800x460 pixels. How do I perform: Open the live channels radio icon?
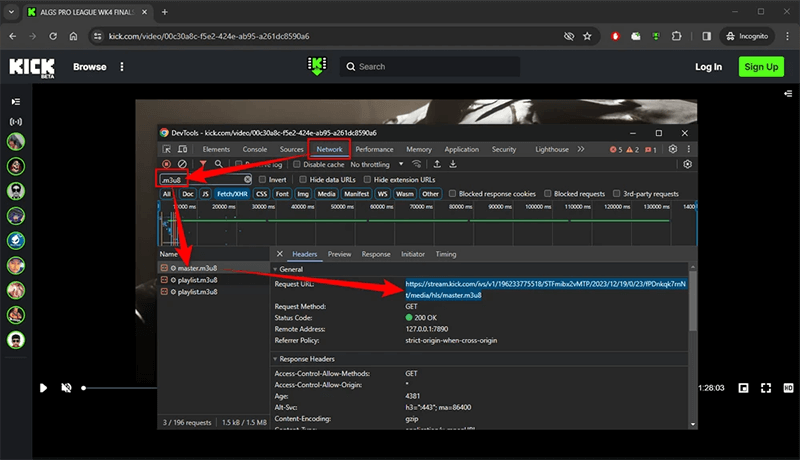[16, 122]
